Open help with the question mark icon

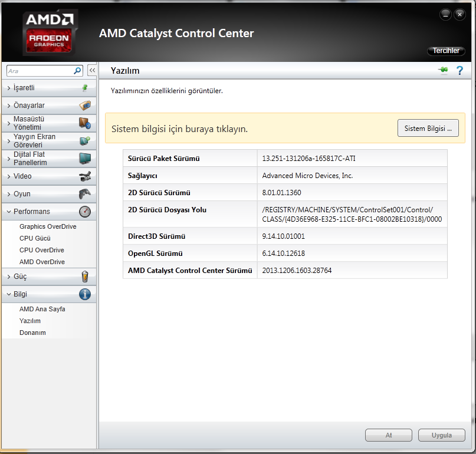(x=459, y=70)
